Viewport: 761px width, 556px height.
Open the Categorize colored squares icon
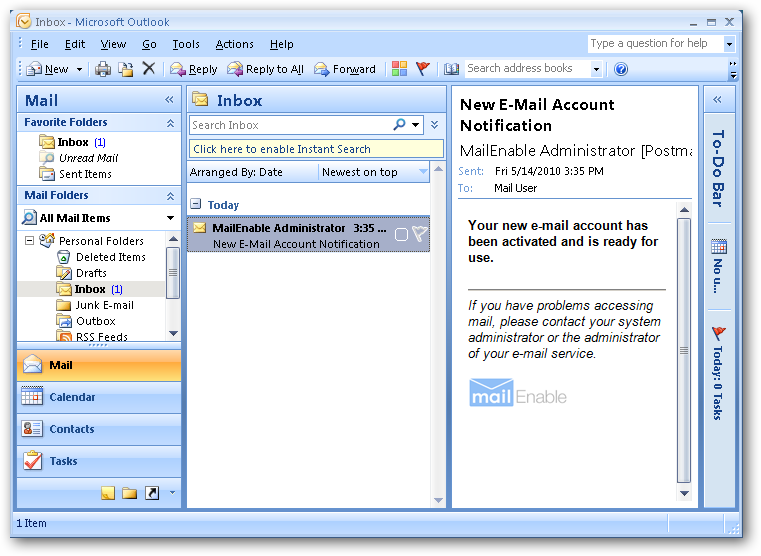click(399, 69)
